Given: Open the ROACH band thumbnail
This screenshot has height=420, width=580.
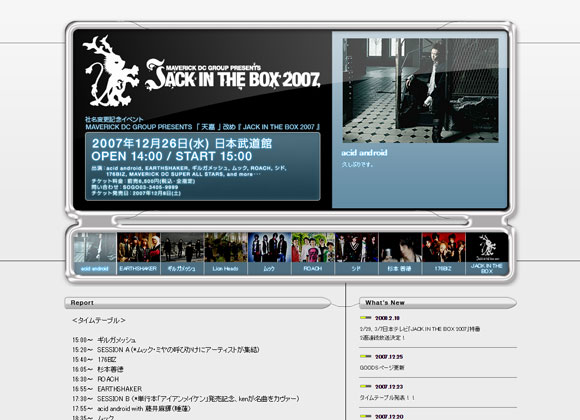Looking at the screenshot, I should click(x=313, y=253).
